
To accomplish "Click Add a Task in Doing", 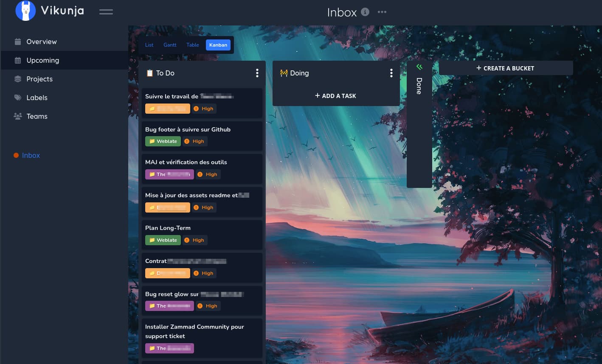I will [336, 96].
